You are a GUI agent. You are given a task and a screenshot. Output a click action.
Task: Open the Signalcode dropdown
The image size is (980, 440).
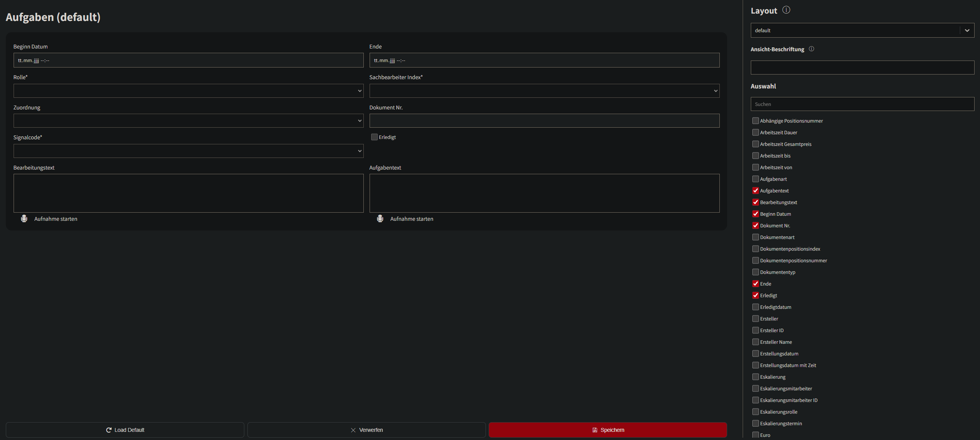coord(188,151)
